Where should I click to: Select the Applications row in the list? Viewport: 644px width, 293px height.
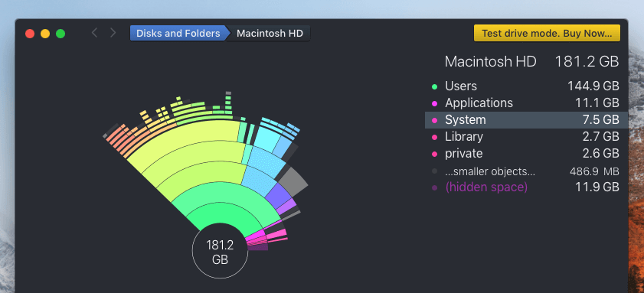click(x=526, y=103)
